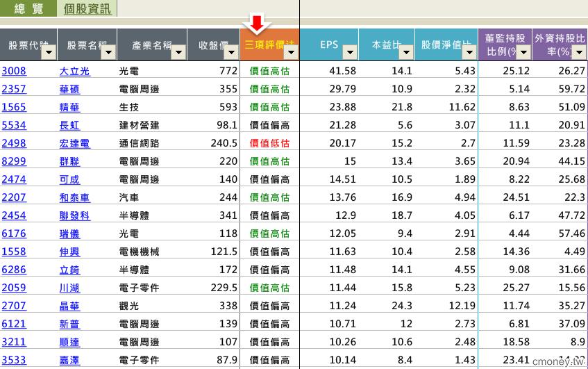Switch to the 總覽 tab
The image size is (588, 369).
tap(28, 8)
